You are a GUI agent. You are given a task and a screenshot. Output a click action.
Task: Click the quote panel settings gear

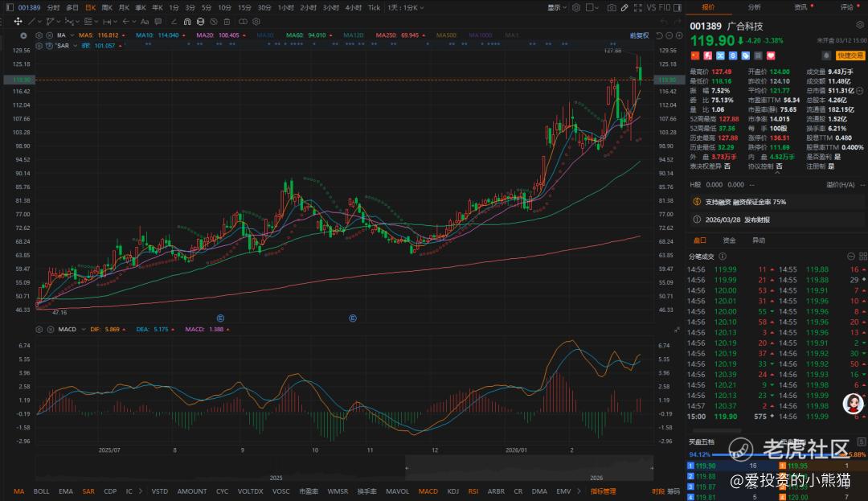860,25
